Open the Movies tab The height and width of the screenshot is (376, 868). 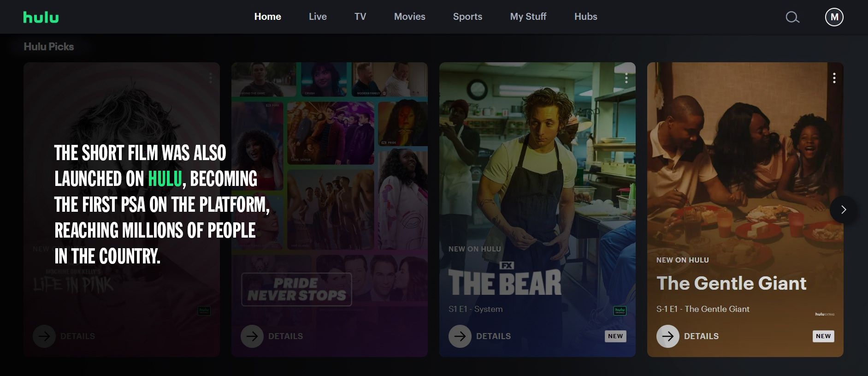click(409, 17)
